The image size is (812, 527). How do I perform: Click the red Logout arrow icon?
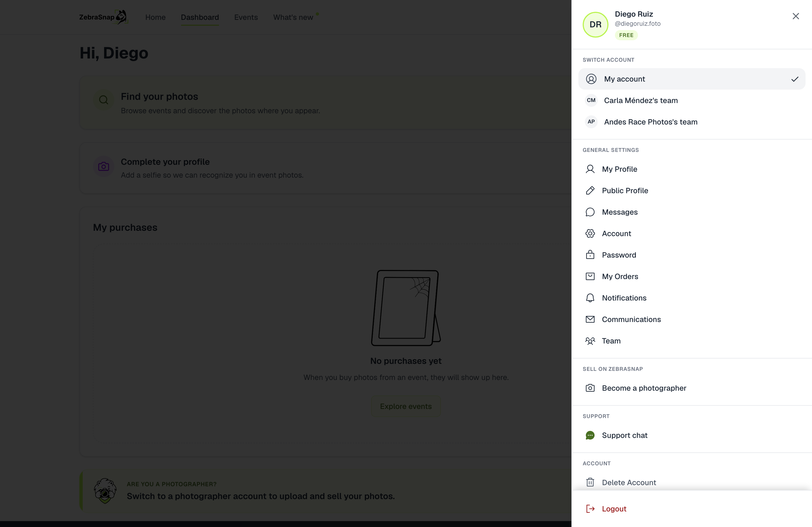tap(590, 509)
